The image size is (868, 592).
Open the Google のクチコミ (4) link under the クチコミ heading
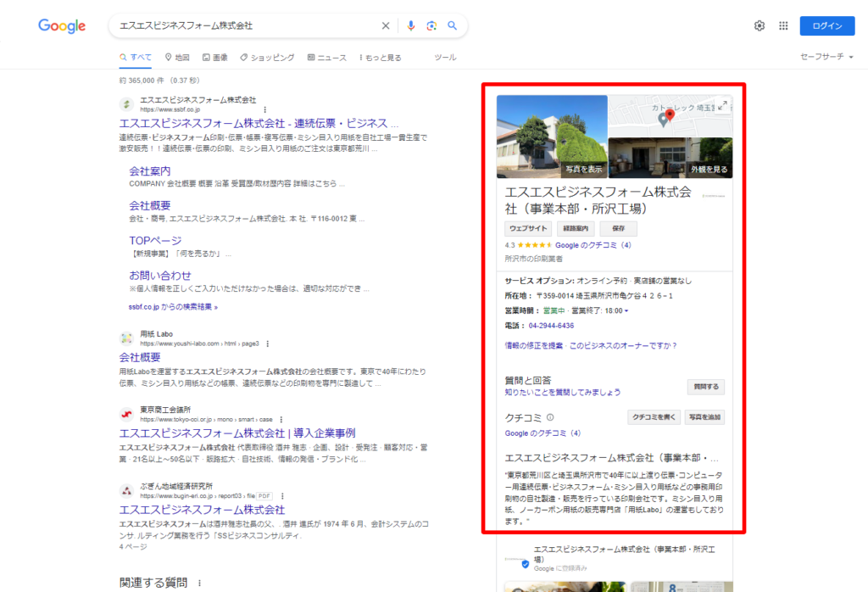[x=542, y=433]
